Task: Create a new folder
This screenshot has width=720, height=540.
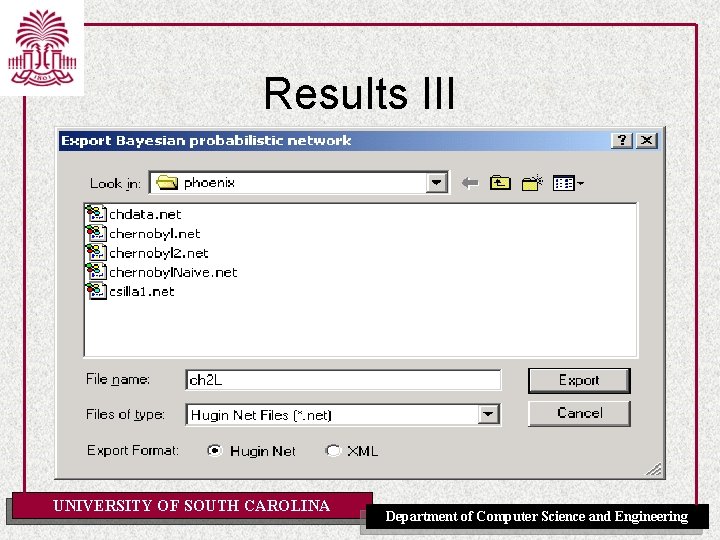Action: (532, 183)
